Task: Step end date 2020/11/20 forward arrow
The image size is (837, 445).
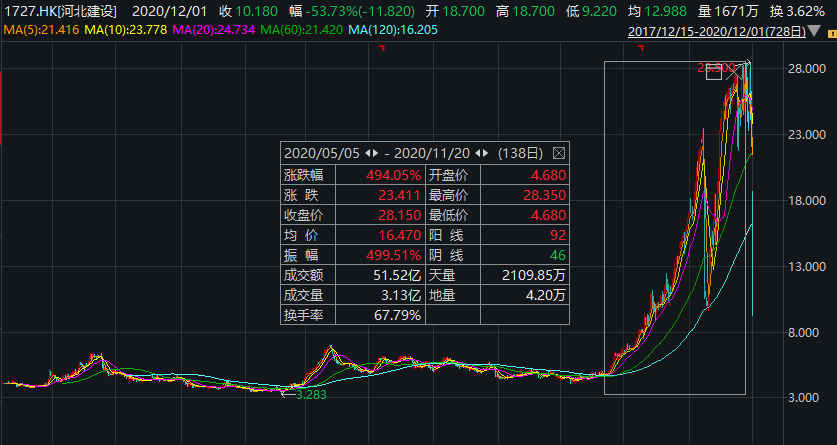Action: tap(485, 154)
